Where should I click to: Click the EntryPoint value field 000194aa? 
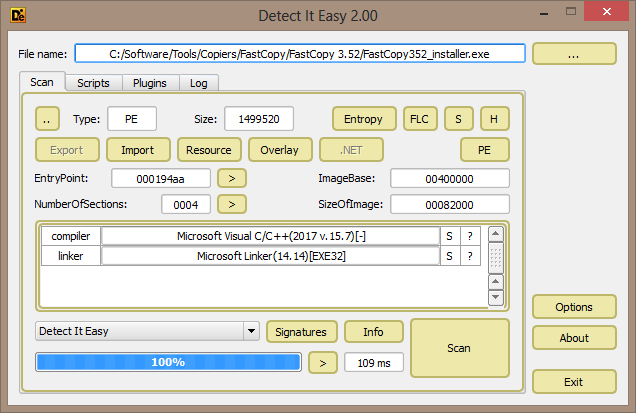point(161,179)
